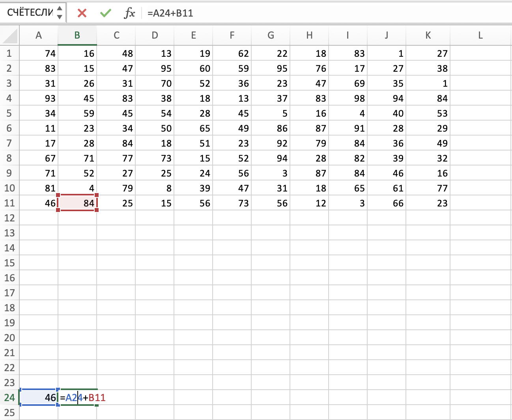
Task: Select row 5 header
Action: 9,113
